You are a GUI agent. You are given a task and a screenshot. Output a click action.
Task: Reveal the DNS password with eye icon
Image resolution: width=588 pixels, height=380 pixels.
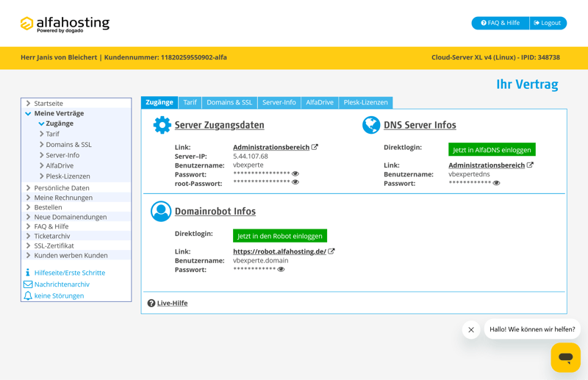pos(496,183)
